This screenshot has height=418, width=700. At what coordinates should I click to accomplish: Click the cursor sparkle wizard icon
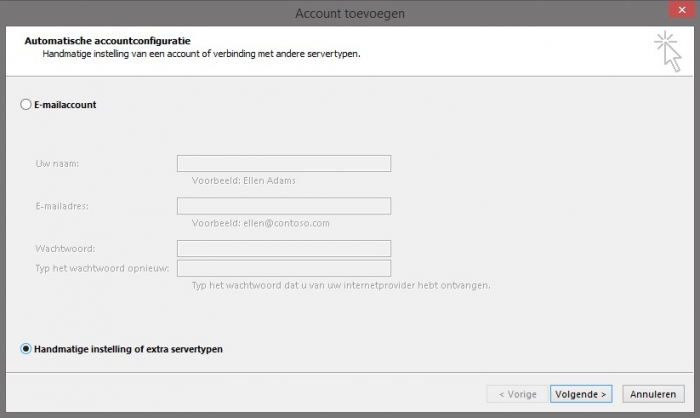667,51
